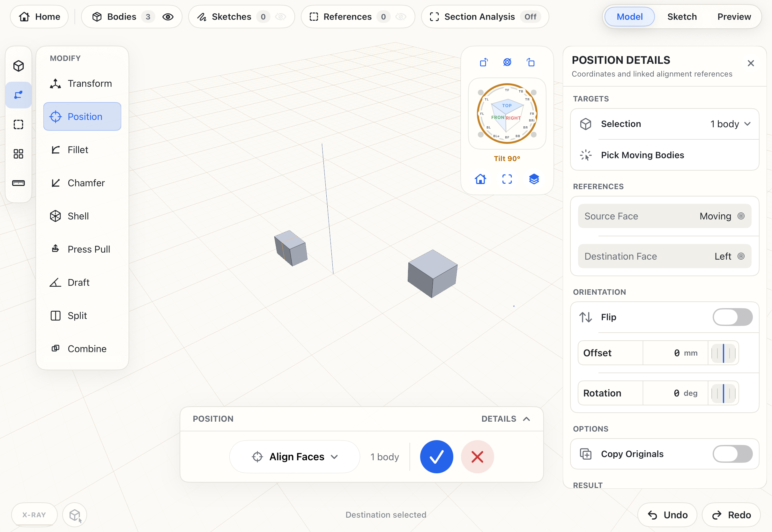Undo the last action
Image resolution: width=772 pixels, height=532 pixels.
pyautogui.click(x=667, y=515)
